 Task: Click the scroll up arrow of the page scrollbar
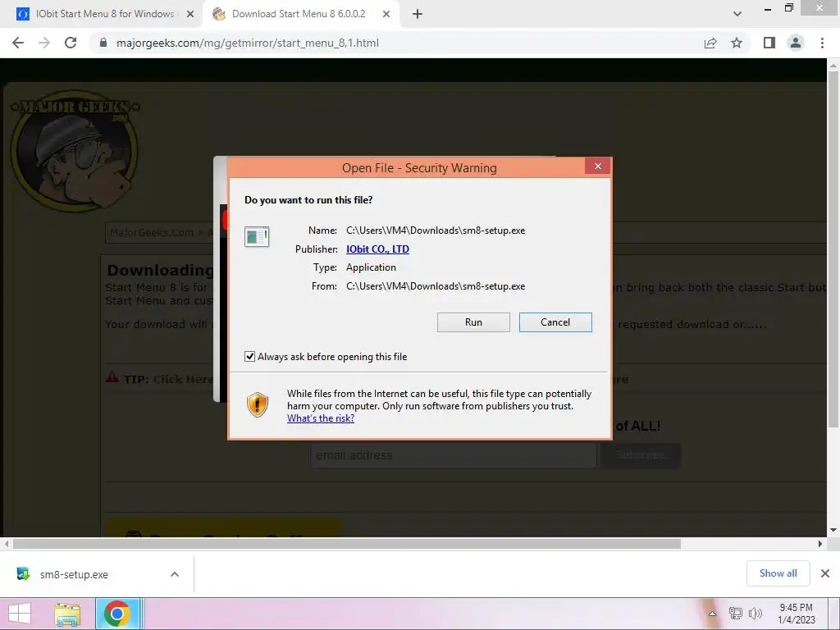click(x=833, y=65)
